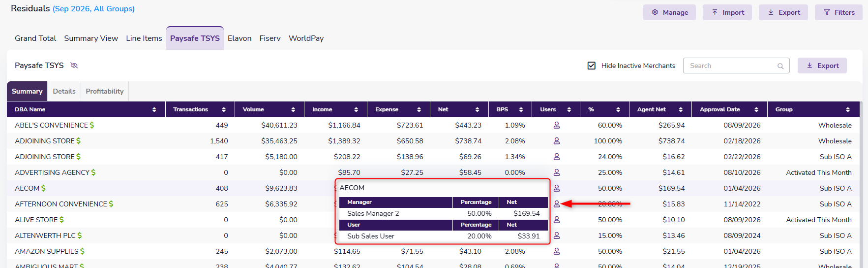This screenshot has height=268, width=868.
Task: Click user icon in the 100.00% row
Action: click(557, 141)
